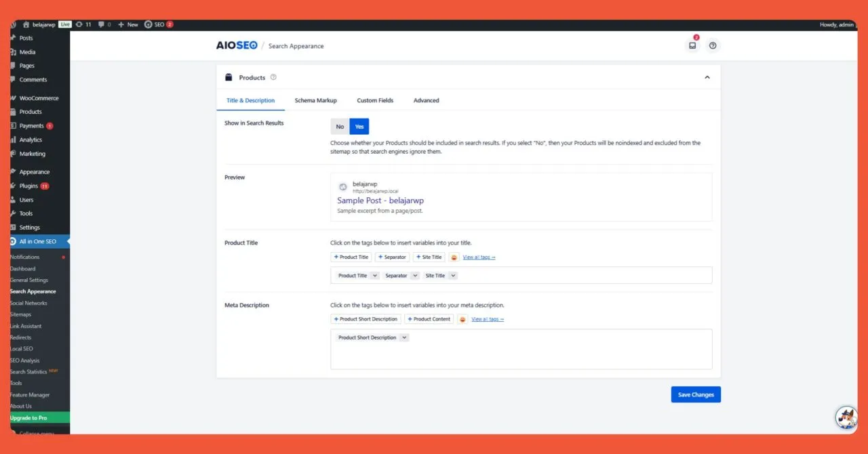
Task: Open the AIOSEO fox mascot assistant
Action: coord(846,417)
